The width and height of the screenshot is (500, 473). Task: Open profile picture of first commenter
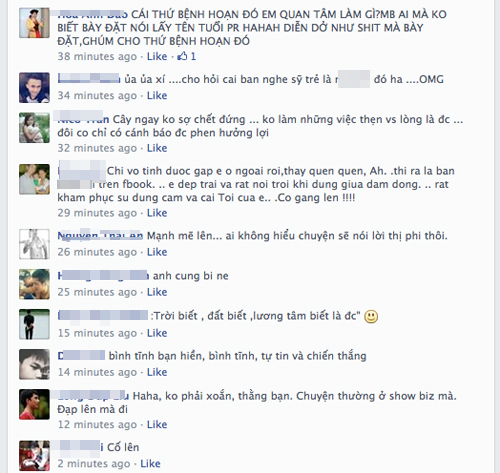(34, 23)
